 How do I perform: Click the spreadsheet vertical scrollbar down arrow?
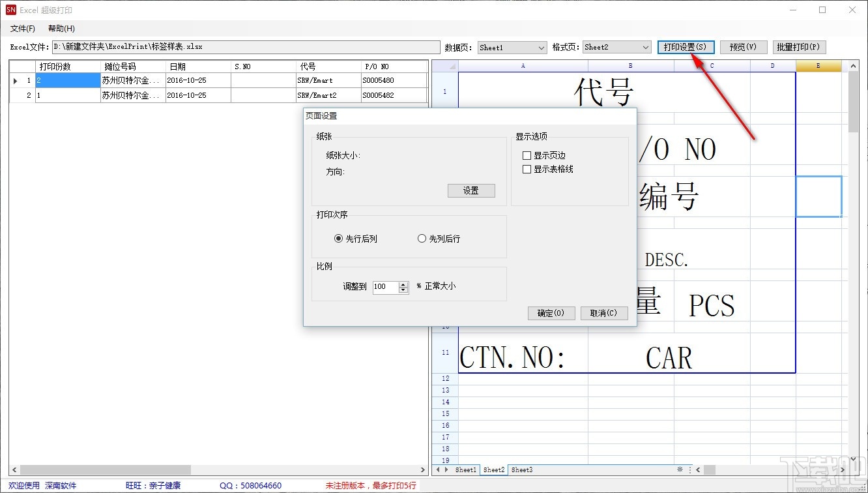click(854, 459)
